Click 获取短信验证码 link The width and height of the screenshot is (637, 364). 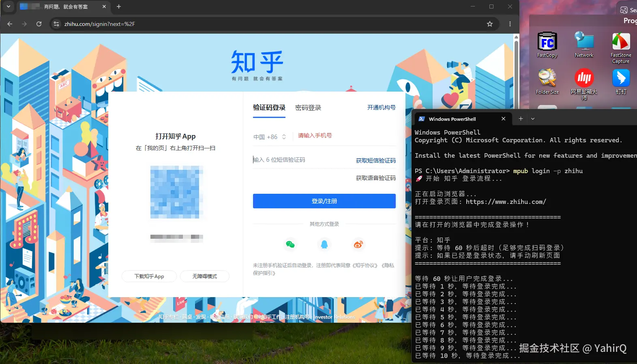click(376, 161)
